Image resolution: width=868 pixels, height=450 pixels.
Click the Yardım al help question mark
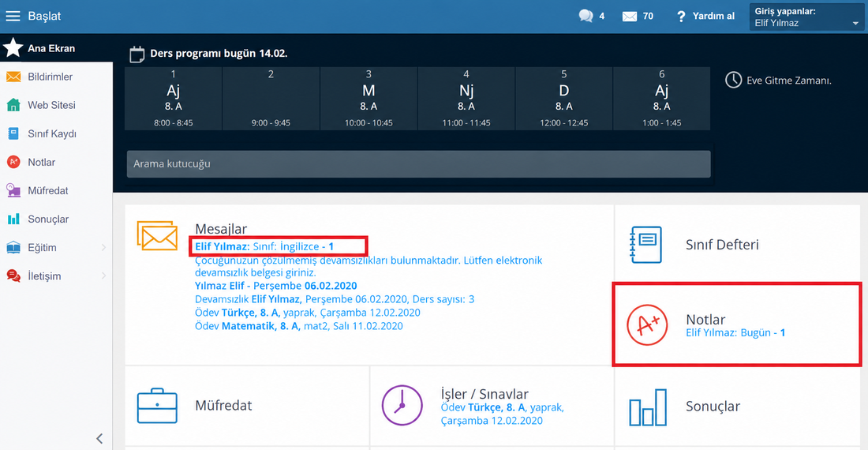click(681, 17)
